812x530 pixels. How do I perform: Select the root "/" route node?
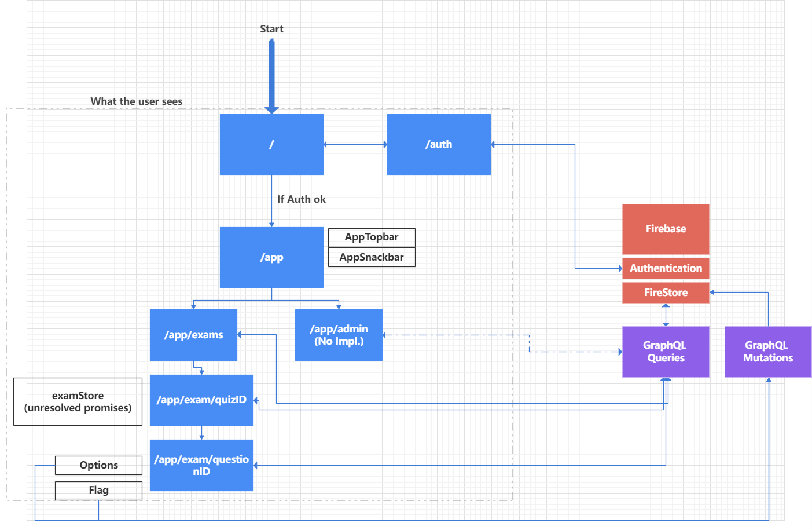tap(271, 144)
